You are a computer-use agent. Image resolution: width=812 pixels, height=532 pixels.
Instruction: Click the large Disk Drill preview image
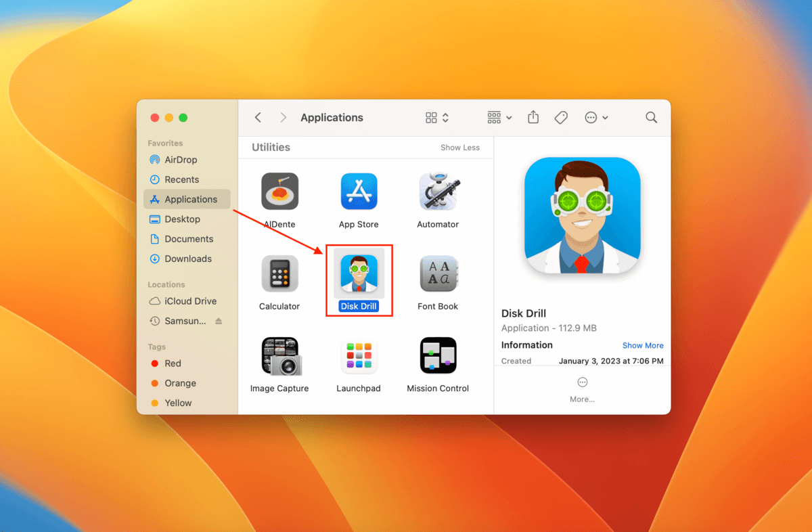582,216
